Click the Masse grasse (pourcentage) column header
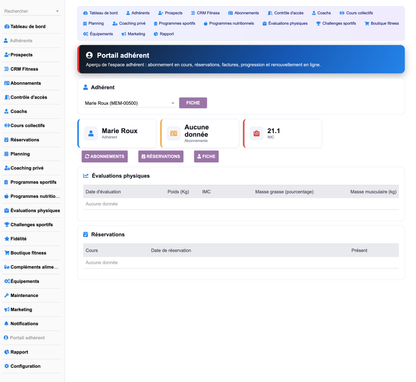416x382 pixels. (284, 192)
